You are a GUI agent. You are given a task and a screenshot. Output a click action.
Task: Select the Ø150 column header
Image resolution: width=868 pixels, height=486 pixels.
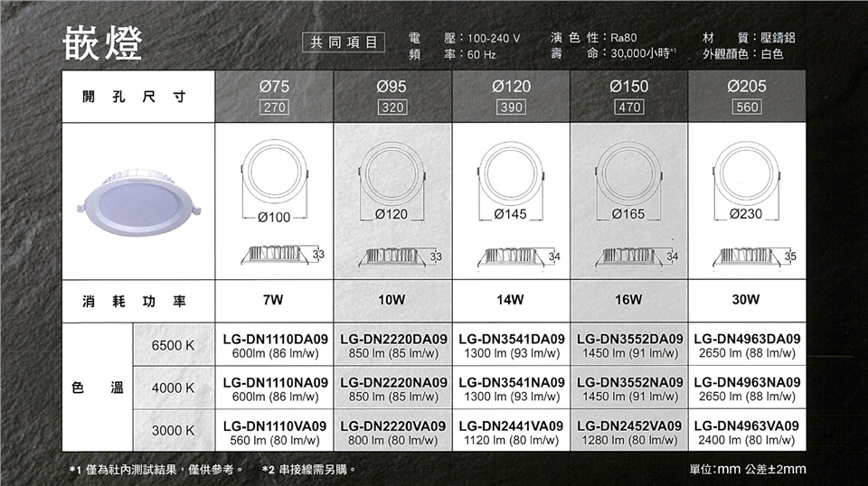pyautogui.click(x=628, y=87)
